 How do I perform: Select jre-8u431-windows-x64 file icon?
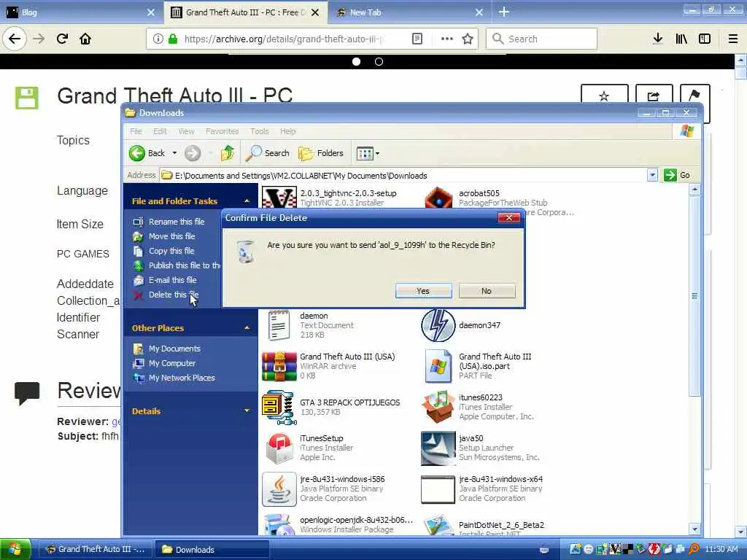click(438, 489)
